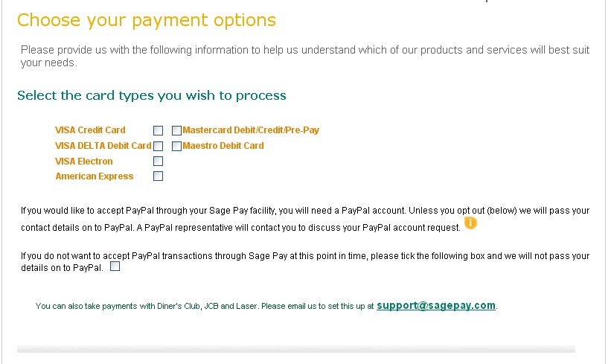611x364 pixels.
Task: Click the Mastercard Debit/Credit/Pre-Pay label
Action: [251, 130]
